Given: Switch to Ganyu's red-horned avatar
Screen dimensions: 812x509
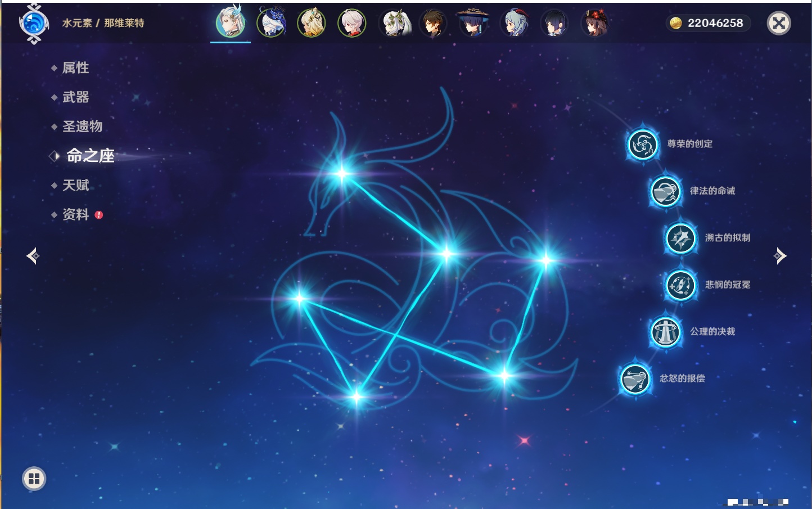Looking at the screenshot, I should point(514,23).
